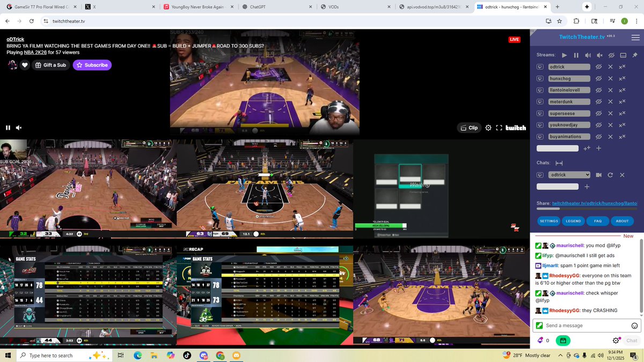Toggle visibility of the odtrick stream

pos(598,67)
